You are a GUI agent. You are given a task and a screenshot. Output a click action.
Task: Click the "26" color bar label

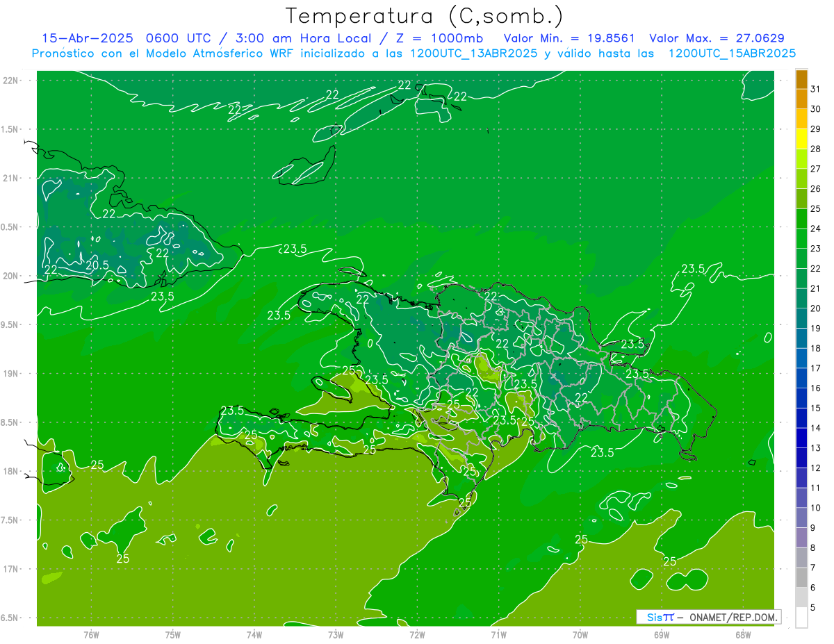816,189
